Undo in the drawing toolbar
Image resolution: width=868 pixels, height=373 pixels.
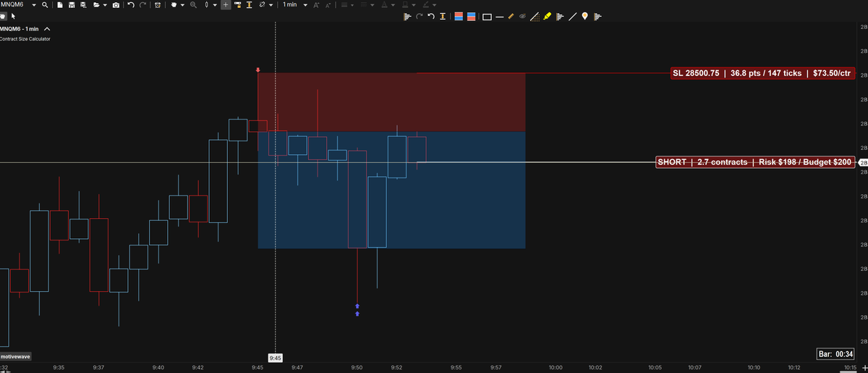[x=431, y=17]
